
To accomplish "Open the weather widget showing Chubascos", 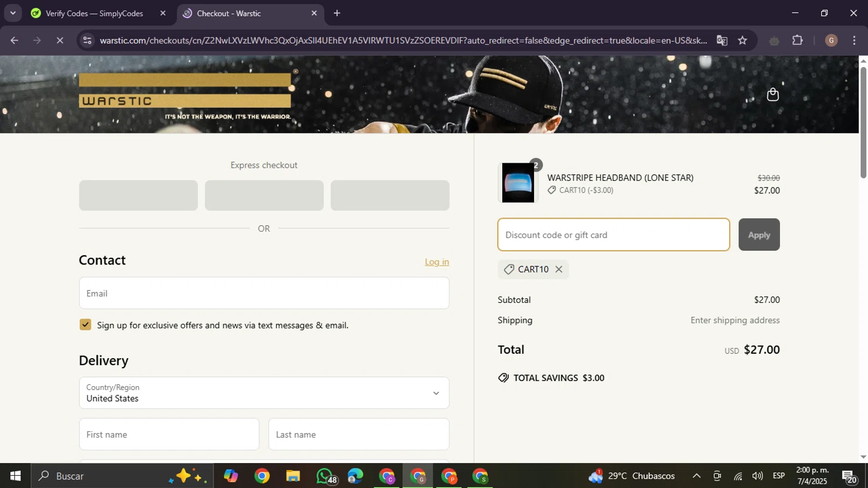I will point(632,476).
